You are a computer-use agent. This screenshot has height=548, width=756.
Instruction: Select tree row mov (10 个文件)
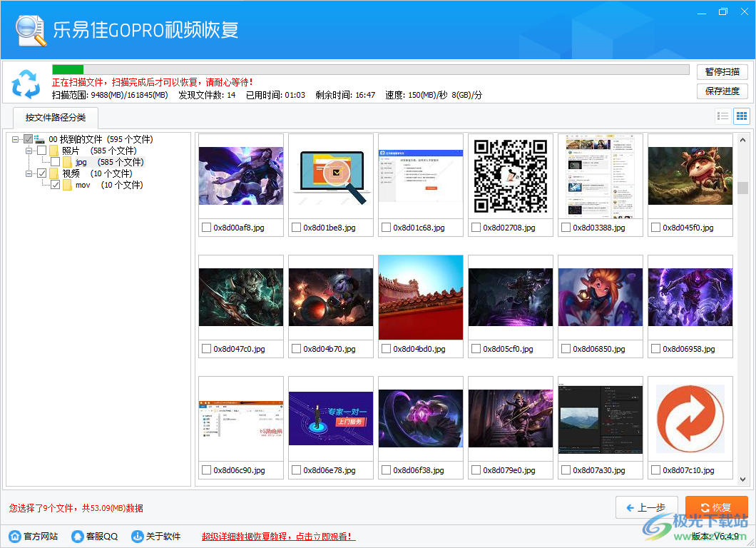(x=109, y=185)
